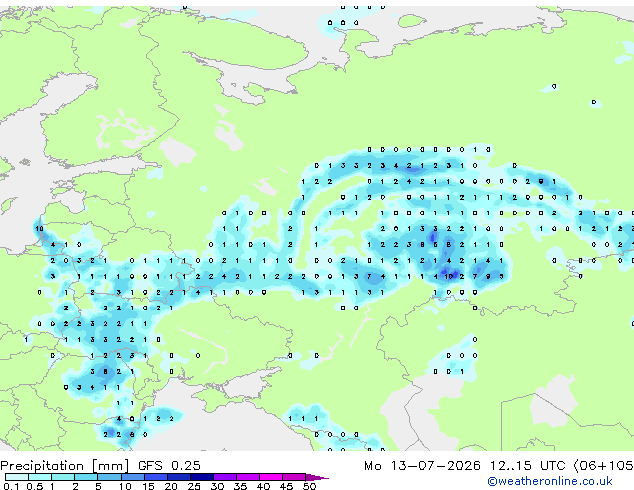Click the legend label "15"
634x490 pixels.
coord(148,486)
